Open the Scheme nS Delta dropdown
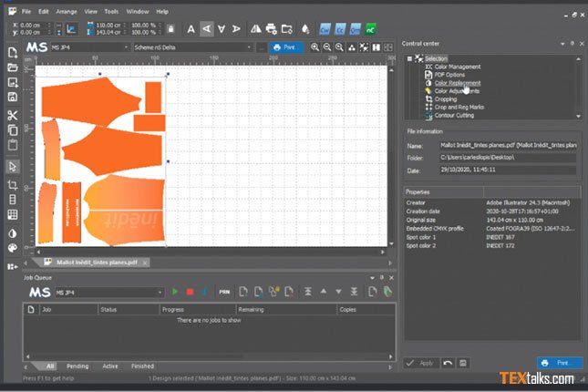Viewport: 588px width, 392px height. pos(250,46)
